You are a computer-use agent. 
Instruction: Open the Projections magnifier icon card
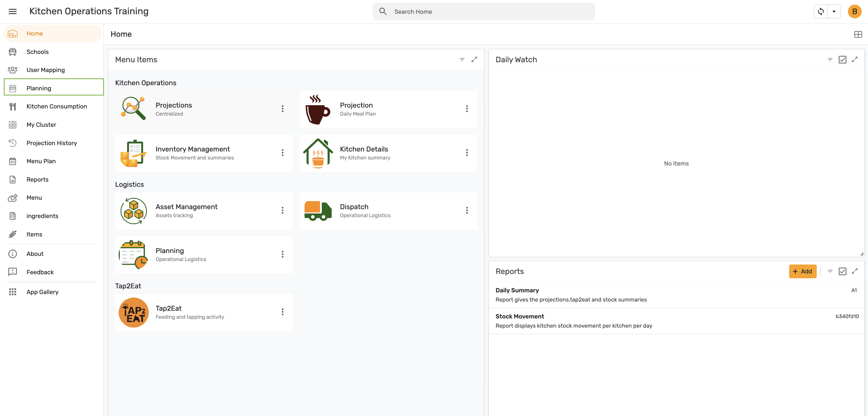tap(134, 109)
